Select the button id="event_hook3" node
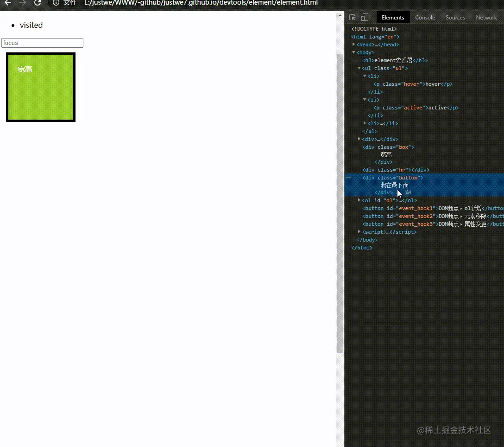Image resolution: width=504 pixels, height=447 pixels. coord(433,224)
